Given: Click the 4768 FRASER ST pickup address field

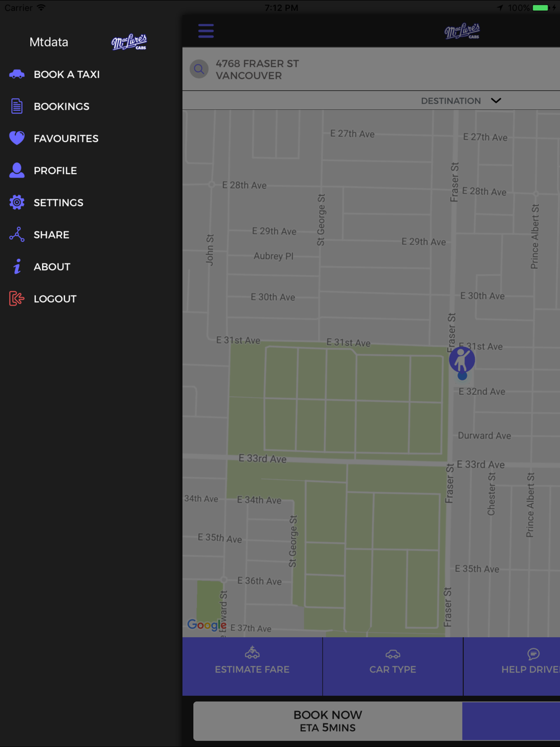Looking at the screenshot, I should click(x=371, y=69).
